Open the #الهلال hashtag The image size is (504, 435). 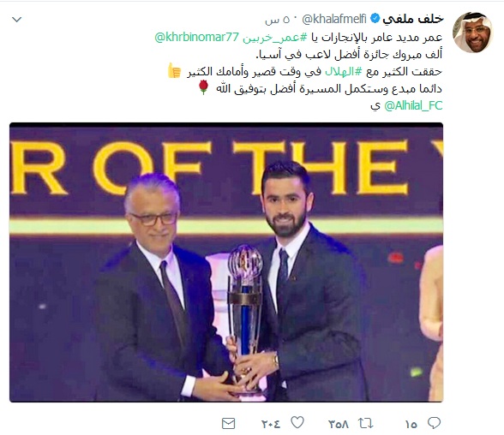(344, 71)
